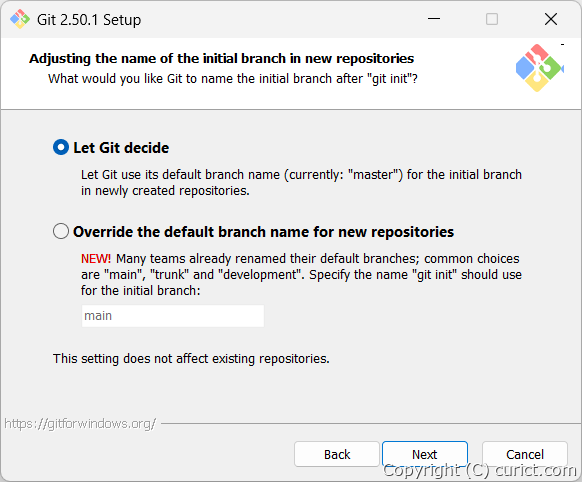Close the Git 2.50.1 Setup window

(x=551, y=19)
